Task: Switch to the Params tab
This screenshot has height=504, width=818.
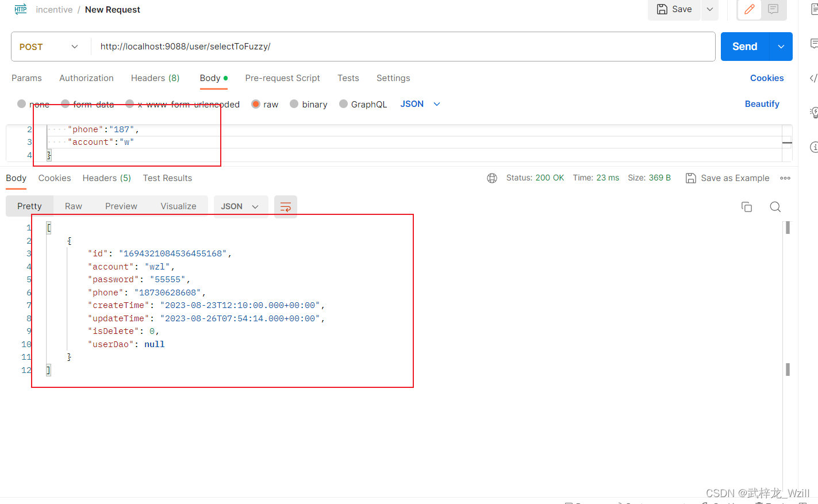Action: pos(26,78)
